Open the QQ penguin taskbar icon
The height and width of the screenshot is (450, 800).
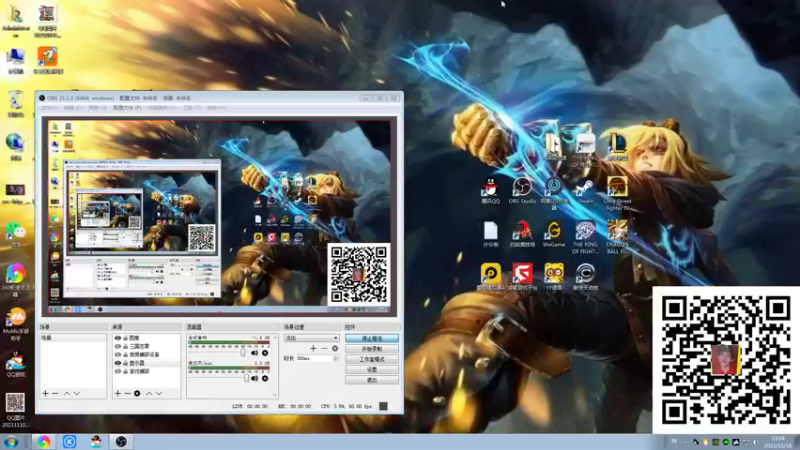(96, 442)
